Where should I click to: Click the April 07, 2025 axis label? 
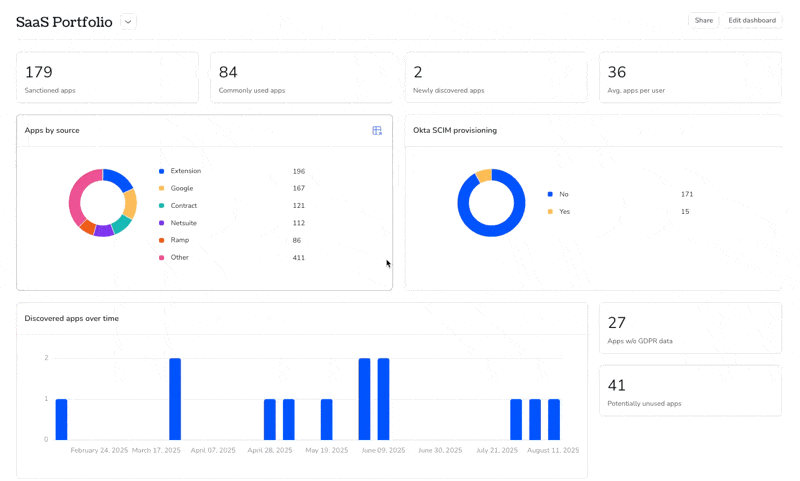(213, 450)
